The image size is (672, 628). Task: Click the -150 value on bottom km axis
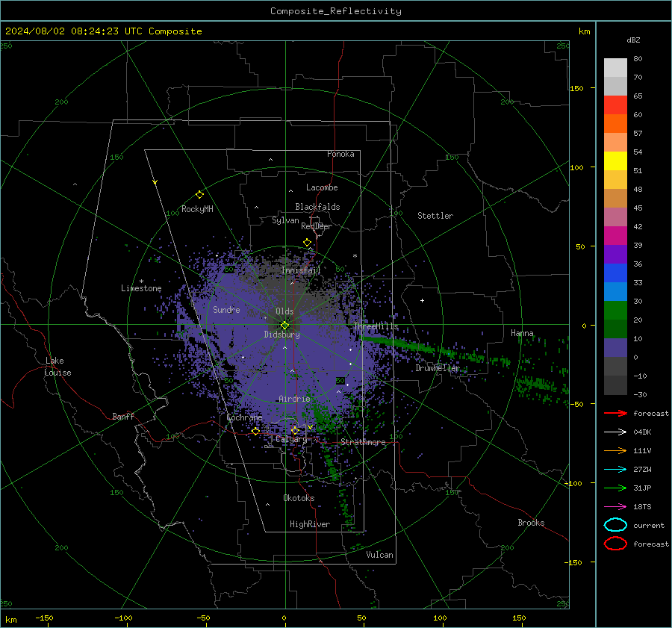click(x=44, y=618)
